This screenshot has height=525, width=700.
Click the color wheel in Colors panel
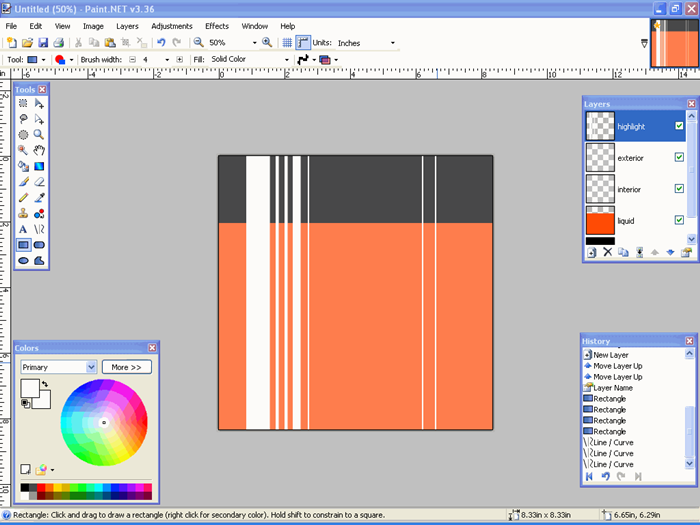[104, 422]
